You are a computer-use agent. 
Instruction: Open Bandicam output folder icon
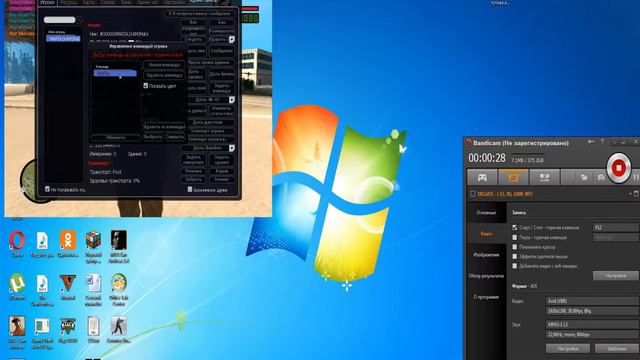click(x=584, y=178)
